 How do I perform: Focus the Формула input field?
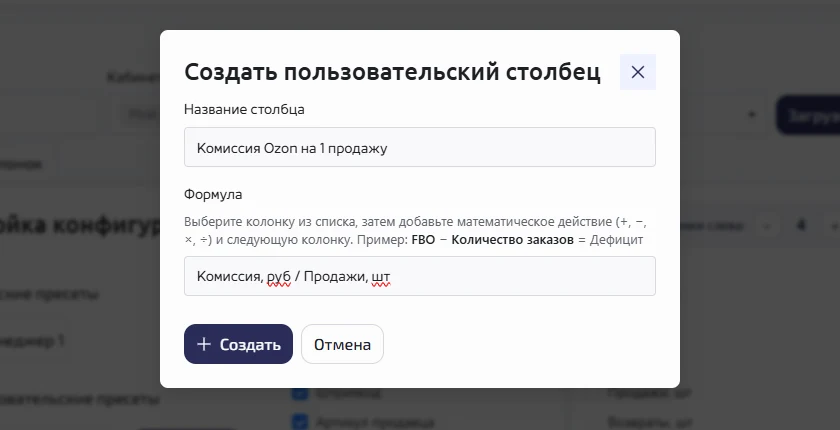(419, 276)
